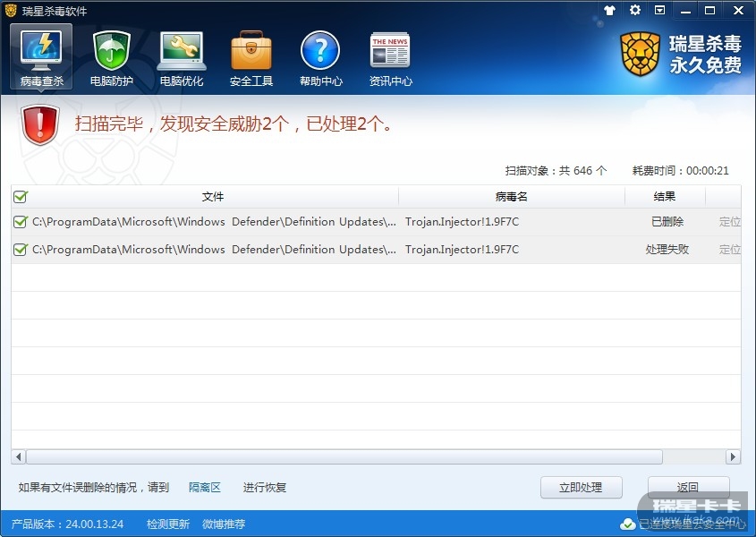The height and width of the screenshot is (537, 756).
Task: Close the Rising antivirus window
Action: click(x=738, y=10)
